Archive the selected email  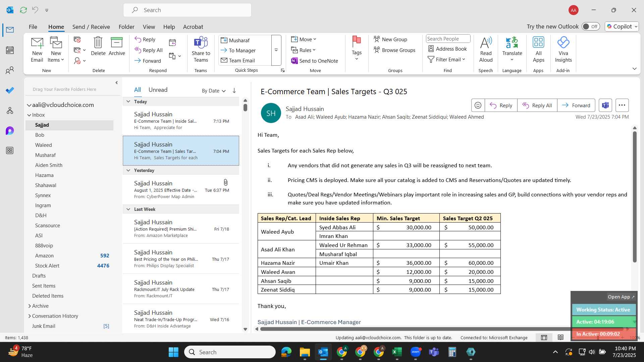pos(117,46)
